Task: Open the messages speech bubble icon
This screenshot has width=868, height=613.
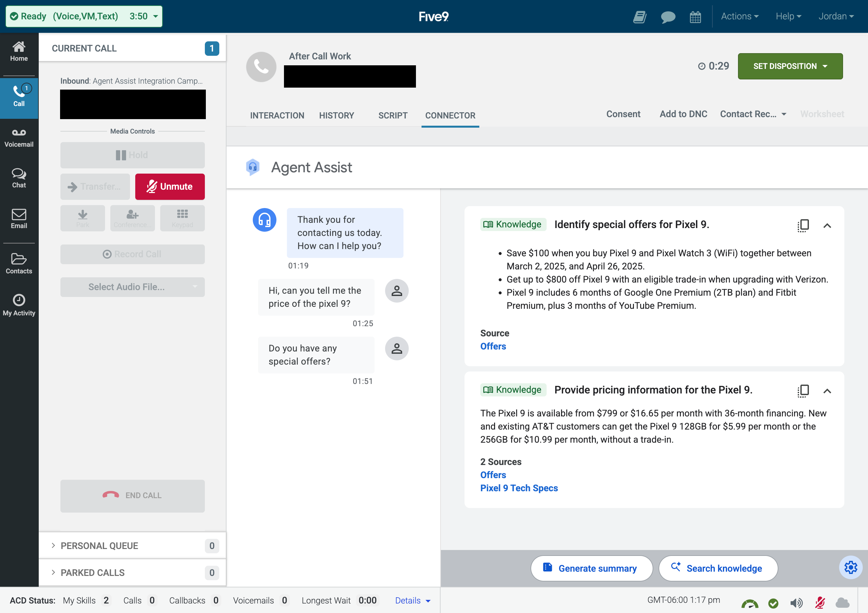Action: (x=668, y=17)
